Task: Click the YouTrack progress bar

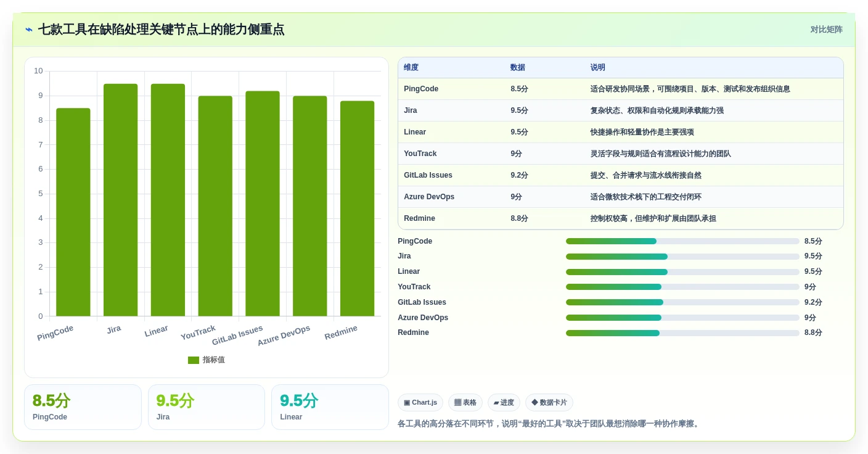Action: pos(682,287)
